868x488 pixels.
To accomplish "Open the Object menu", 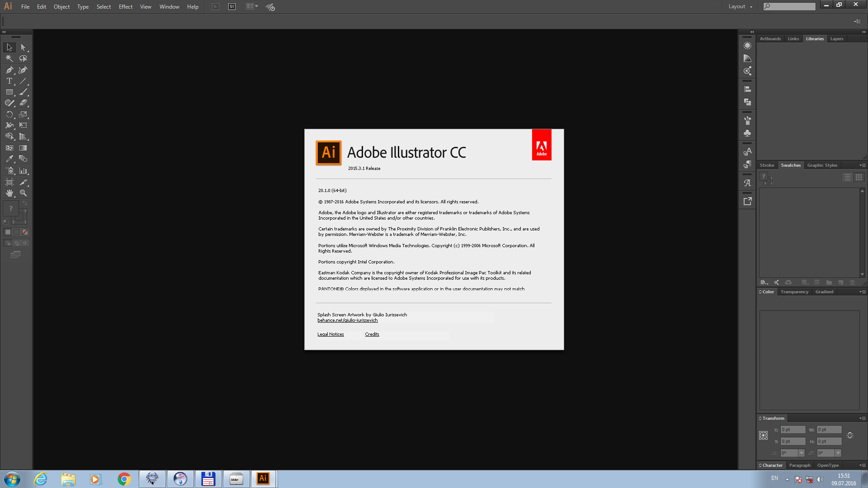I will tap(61, 7).
